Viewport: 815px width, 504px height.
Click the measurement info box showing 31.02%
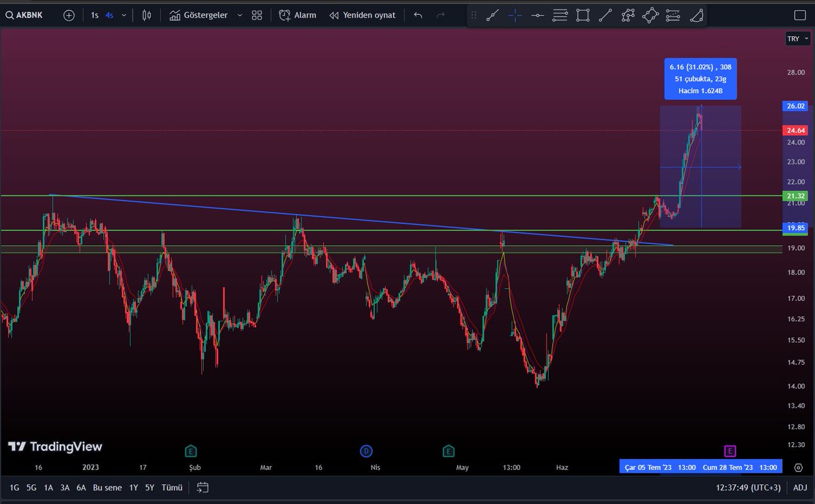tap(700, 79)
